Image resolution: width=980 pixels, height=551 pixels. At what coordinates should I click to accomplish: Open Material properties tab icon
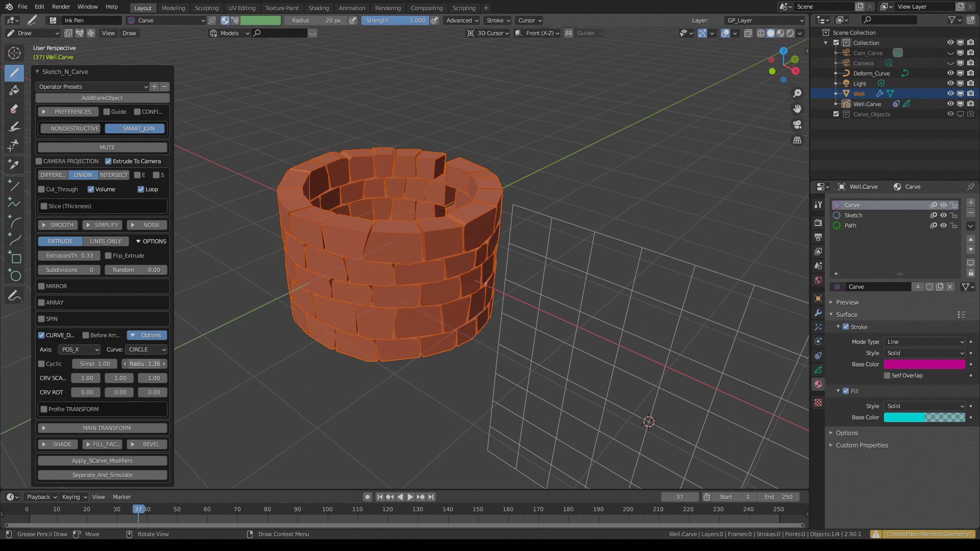[818, 384]
